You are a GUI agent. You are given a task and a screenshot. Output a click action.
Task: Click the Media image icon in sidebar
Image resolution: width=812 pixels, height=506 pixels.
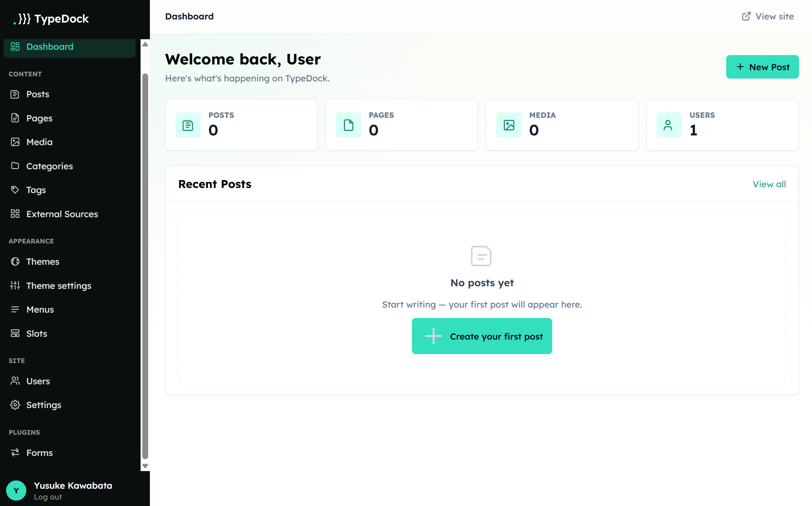tap(15, 142)
